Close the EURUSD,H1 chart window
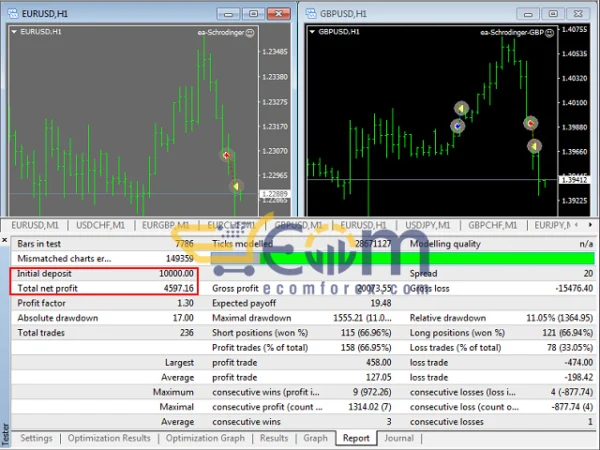This screenshot has height=450, width=600. (279, 14)
